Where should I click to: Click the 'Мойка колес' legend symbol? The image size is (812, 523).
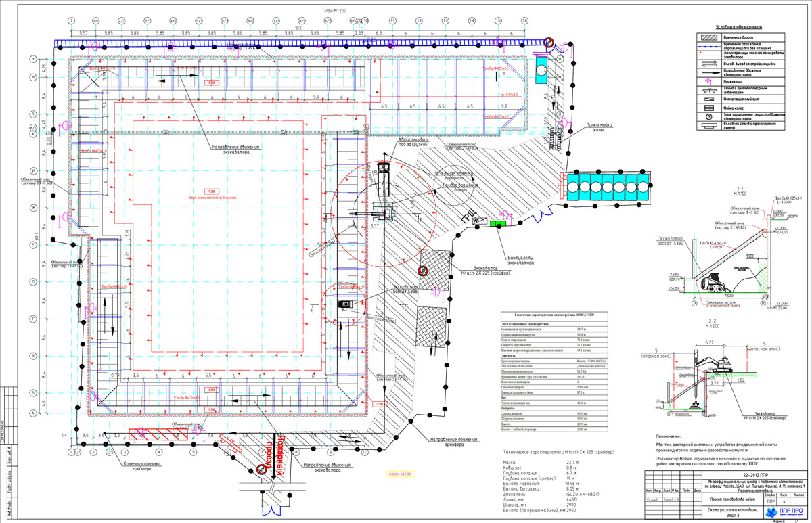click(709, 106)
